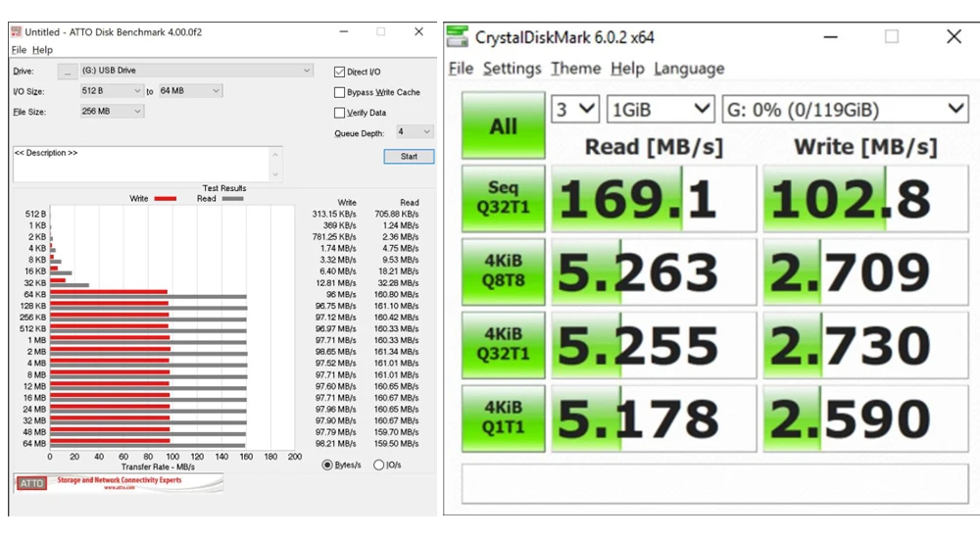Run the 4KiB Q32T1 test

503,345
